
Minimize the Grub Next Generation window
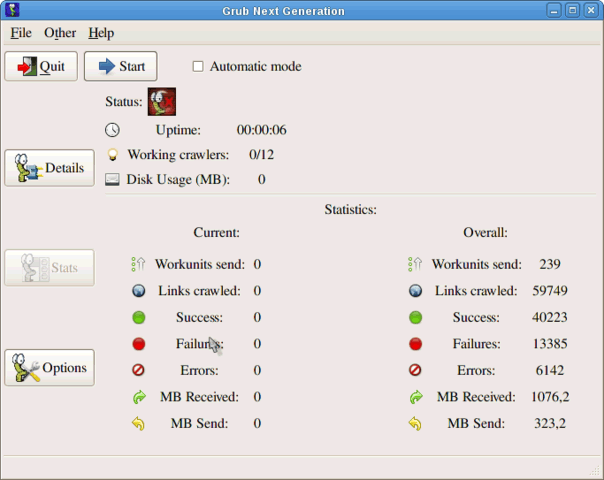(554, 10)
